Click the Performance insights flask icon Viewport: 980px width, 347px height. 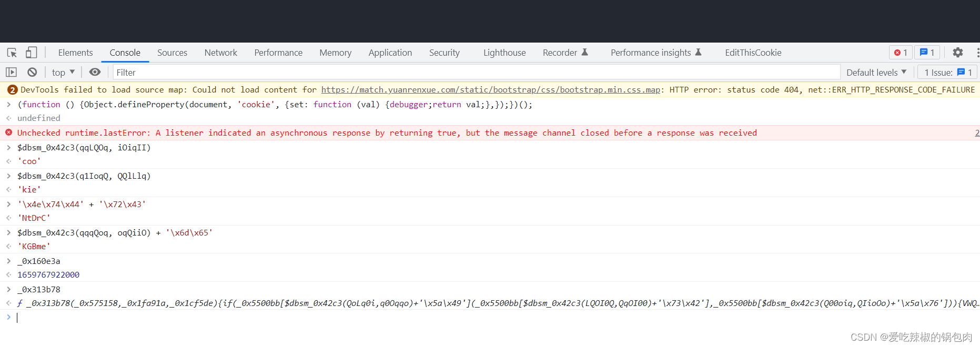pyautogui.click(x=699, y=52)
